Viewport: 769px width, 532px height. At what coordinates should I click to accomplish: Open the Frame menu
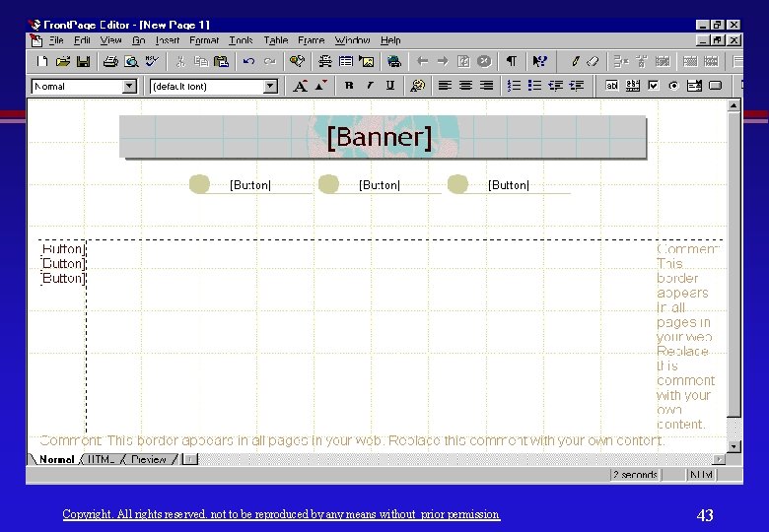point(311,40)
